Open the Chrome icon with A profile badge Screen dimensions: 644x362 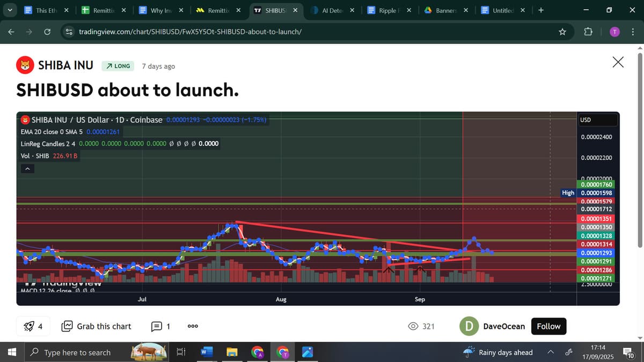point(257,352)
